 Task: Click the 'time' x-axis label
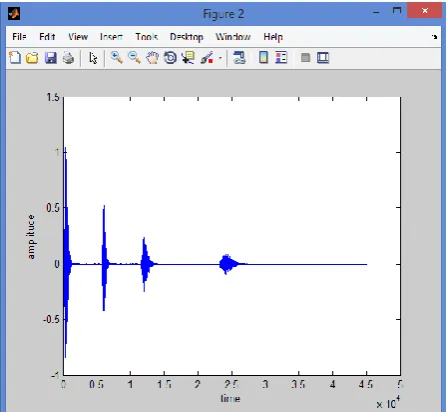pos(230,398)
